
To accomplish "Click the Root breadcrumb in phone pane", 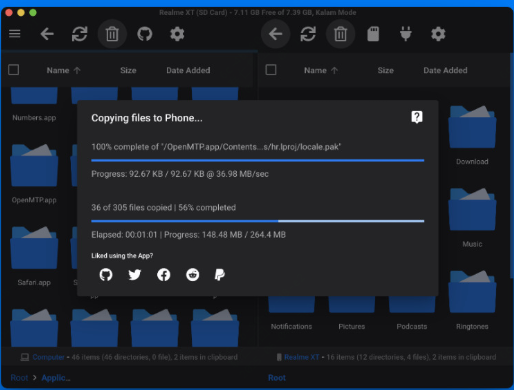I will [277, 378].
